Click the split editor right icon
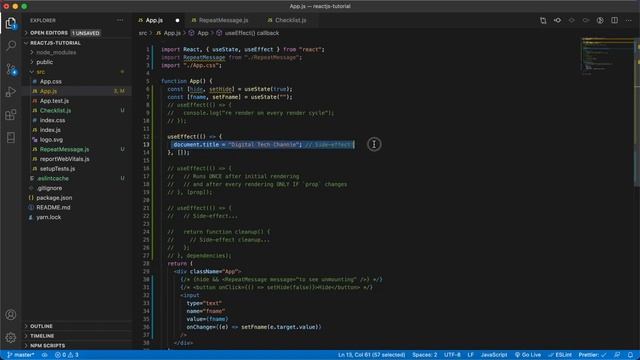640x360 pixels. coord(614,20)
